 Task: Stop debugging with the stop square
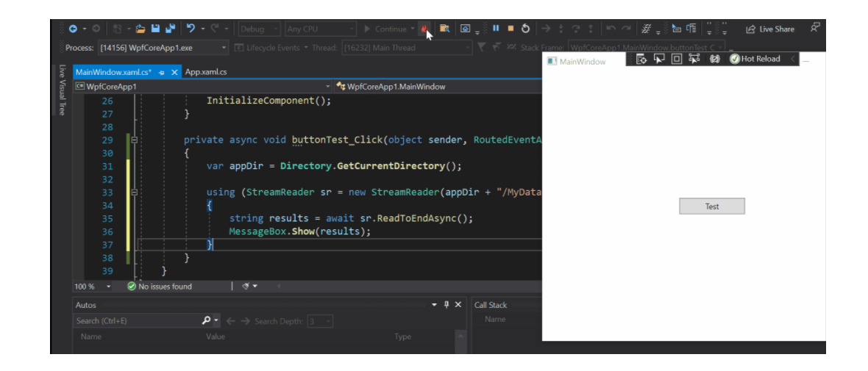511,29
